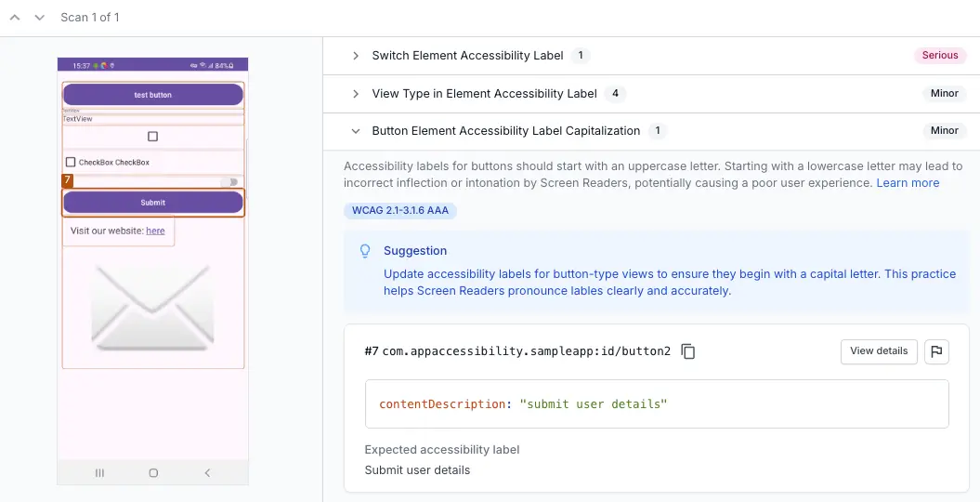Toggle the switch in the phone preview

click(232, 181)
